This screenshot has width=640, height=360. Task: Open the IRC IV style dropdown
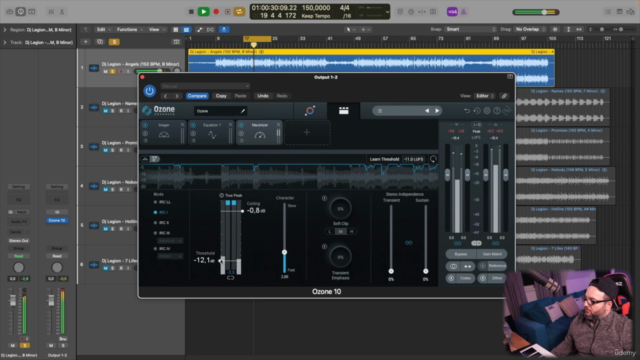pos(170,256)
